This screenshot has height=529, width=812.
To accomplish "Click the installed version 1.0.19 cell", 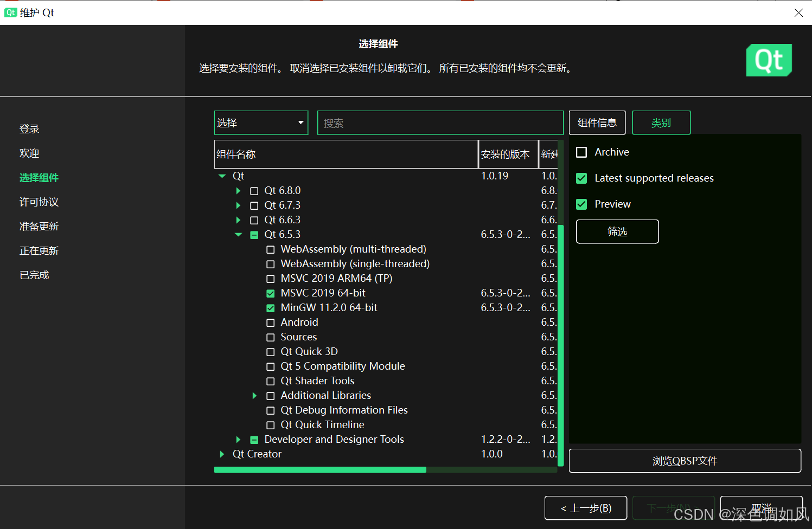I will (x=495, y=176).
